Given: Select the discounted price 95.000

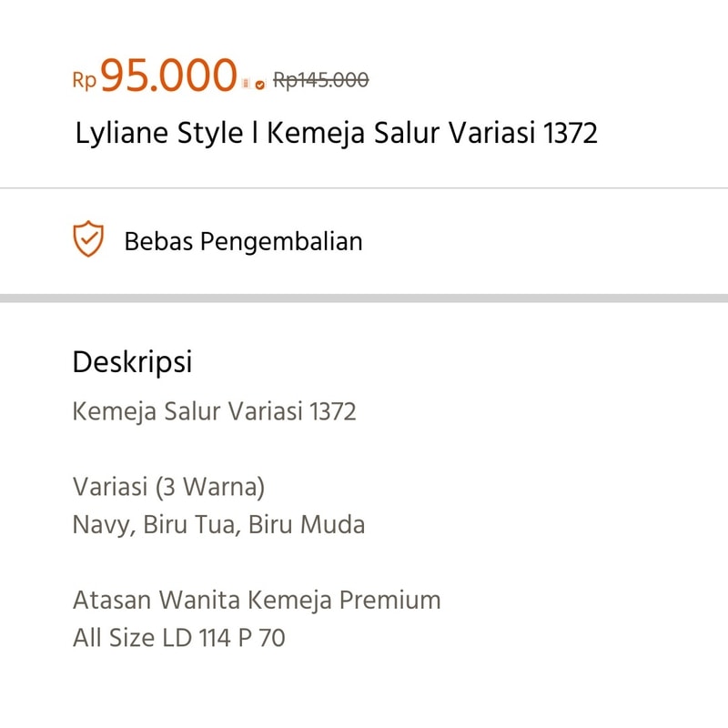Looking at the screenshot, I should [x=168, y=75].
